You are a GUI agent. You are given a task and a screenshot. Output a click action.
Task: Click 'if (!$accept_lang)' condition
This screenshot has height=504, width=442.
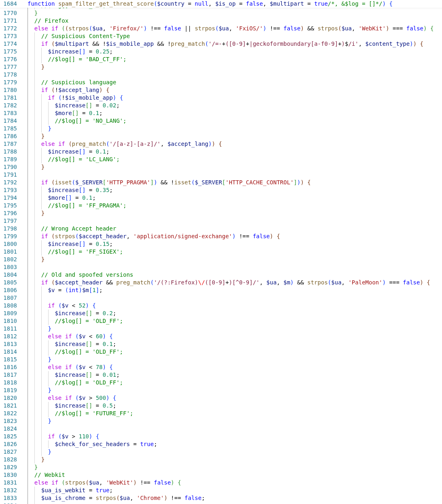coord(72,90)
